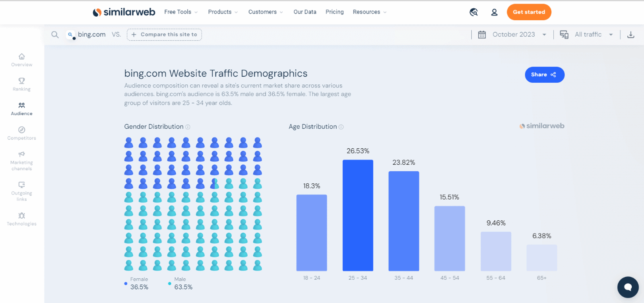Open the Overview sidebar section
The height and width of the screenshot is (303, 644).
22,60
